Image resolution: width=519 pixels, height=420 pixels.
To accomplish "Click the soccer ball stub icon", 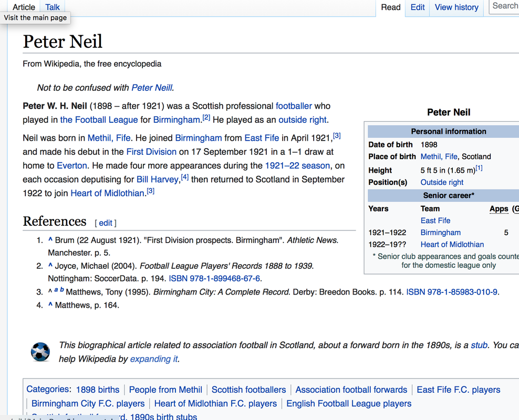I will [x=40, y=352].
